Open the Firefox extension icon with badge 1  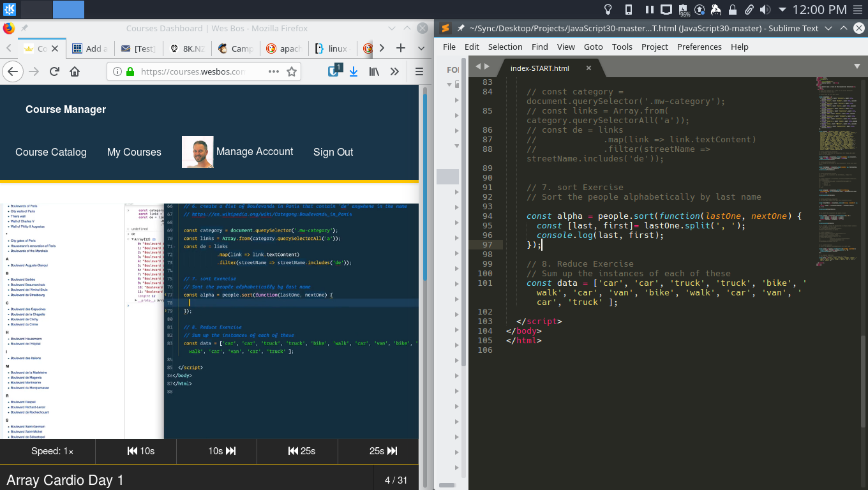334,71
